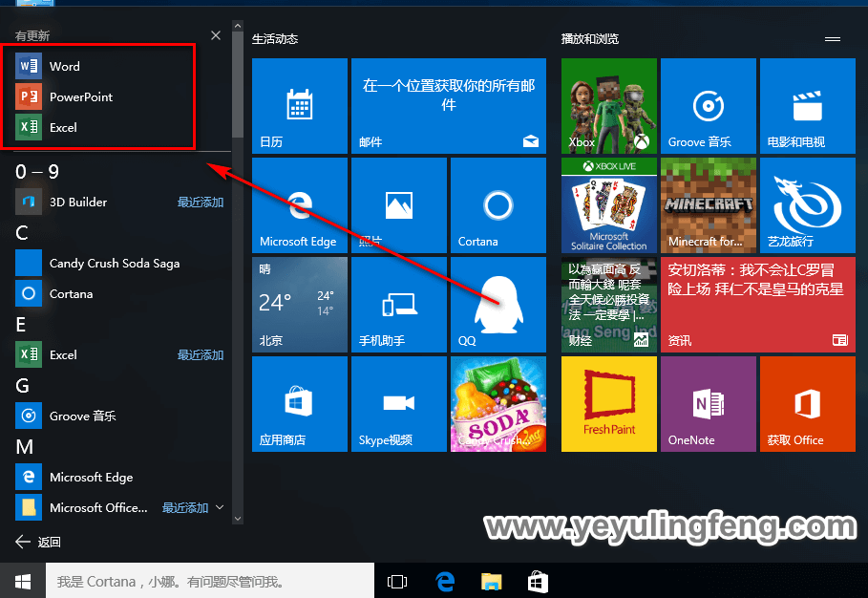This screenshot has height=598, width=868.
Task: Open the 手机助手 tile
Action: click(x=398, y=305)
